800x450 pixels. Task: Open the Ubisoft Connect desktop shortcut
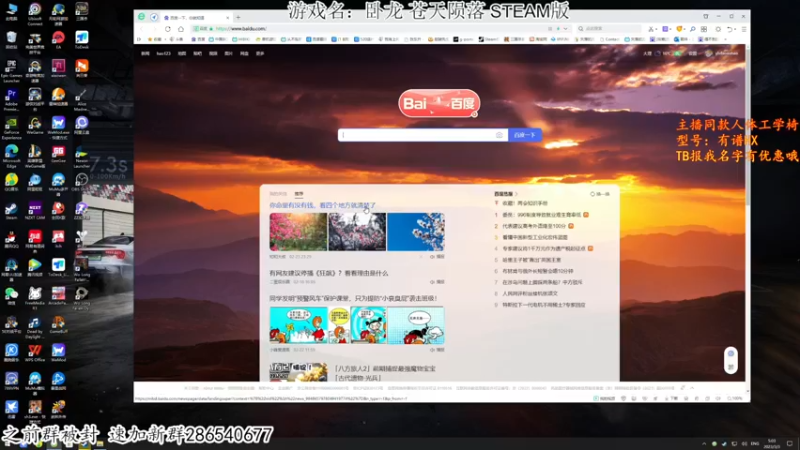click(x=35, y=13)
